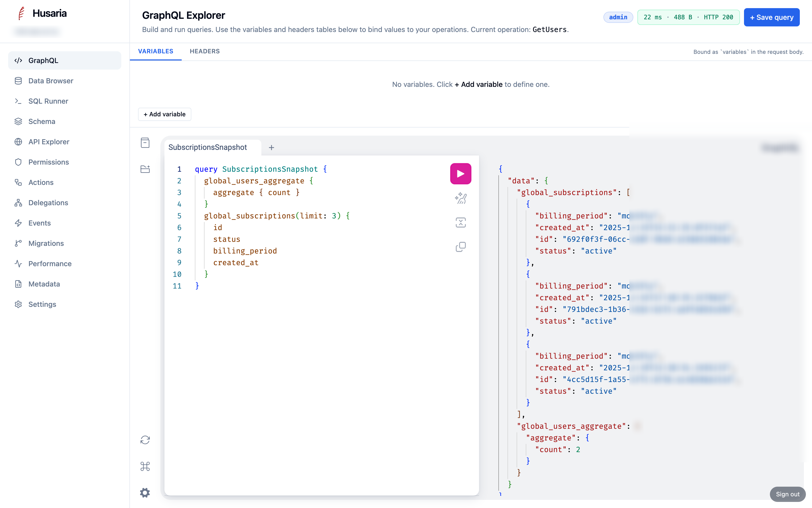This screenshot has height=508, width=812.
Task: Click the Delegations network icon
Action: pos(18,203)
